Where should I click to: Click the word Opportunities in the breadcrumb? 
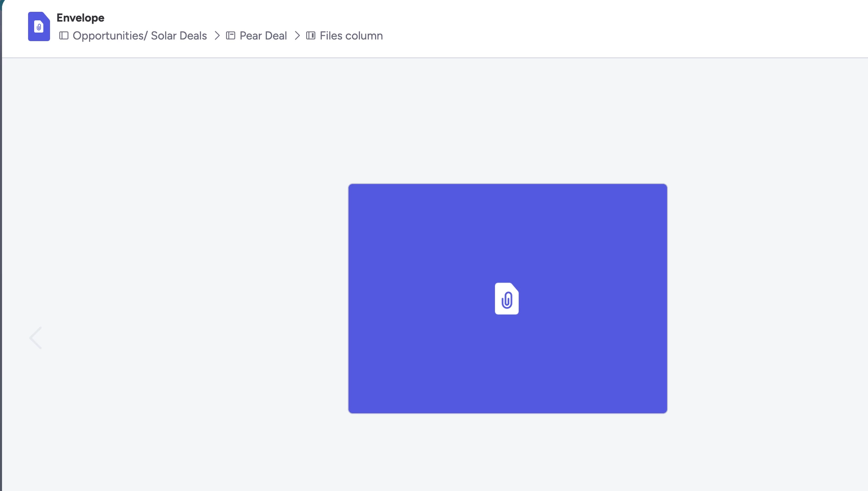point(108,36)
